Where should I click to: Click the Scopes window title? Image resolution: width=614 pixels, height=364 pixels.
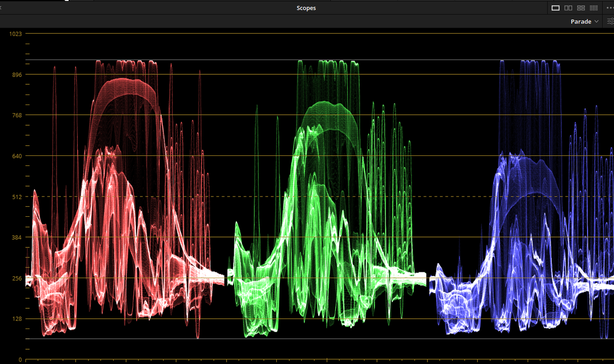[x=306, y=8]
